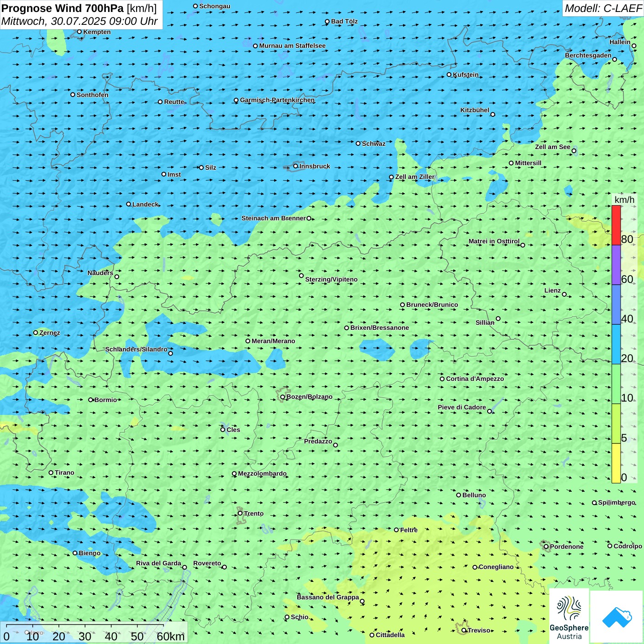Viewport: 644px width, 644px height.
Task: Click the 'Cortina d'Ampezzo' label
Action: point(475,379)
